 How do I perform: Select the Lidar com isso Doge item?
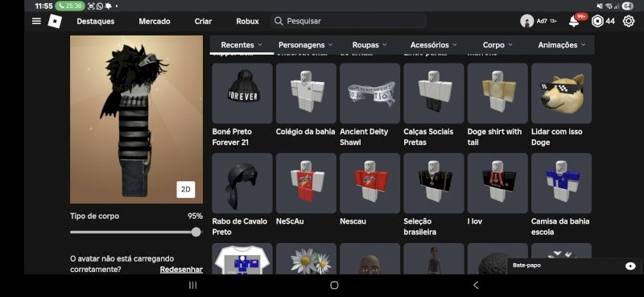[561, 93]
